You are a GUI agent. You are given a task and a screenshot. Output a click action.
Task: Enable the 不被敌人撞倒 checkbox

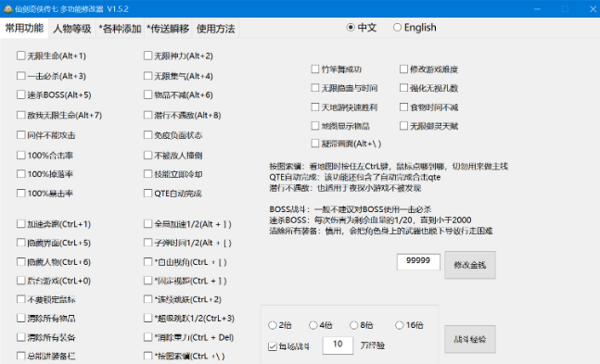point(148,156)
